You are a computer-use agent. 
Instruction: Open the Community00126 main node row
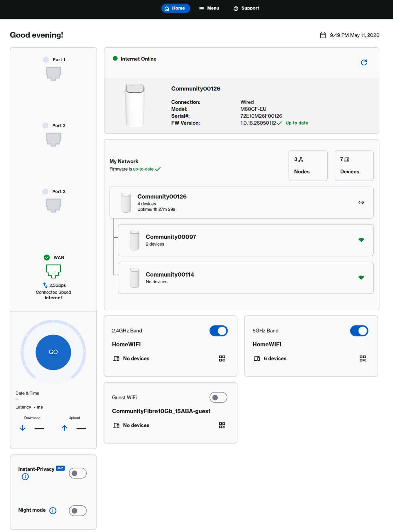[241, 202]
